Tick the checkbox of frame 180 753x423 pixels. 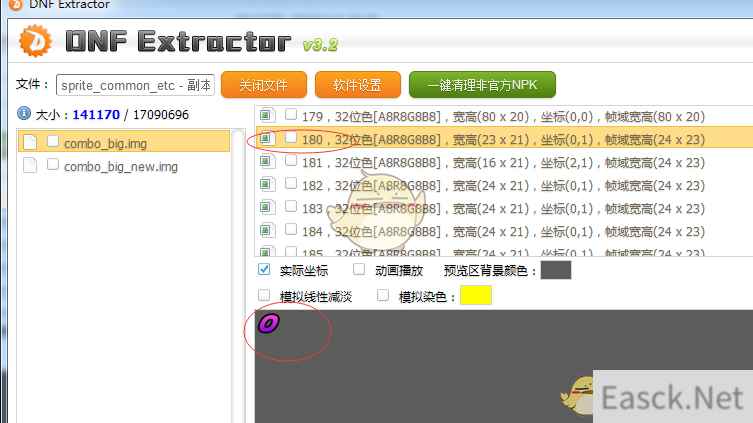pos(291,137)
